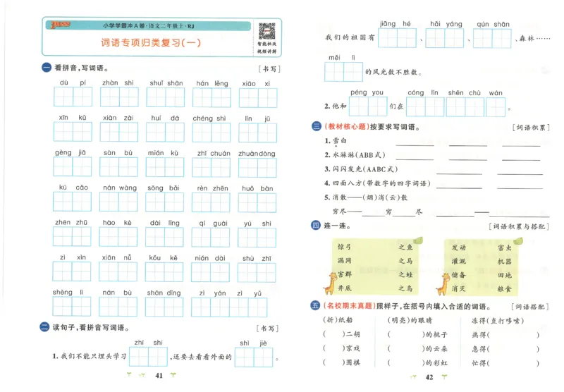The height and width of the screenshot is (392, 564).
Task: Click the QR code beside the title
Action: (266, 31)
